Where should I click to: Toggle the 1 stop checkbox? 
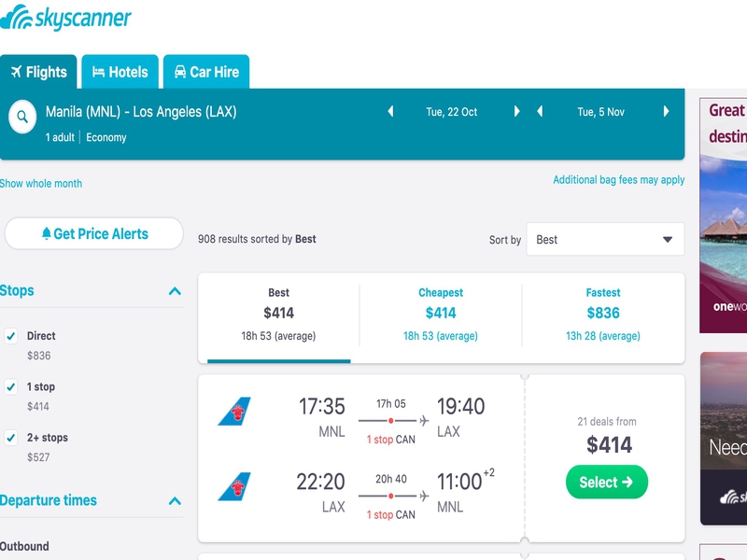[x=11, y=386]
